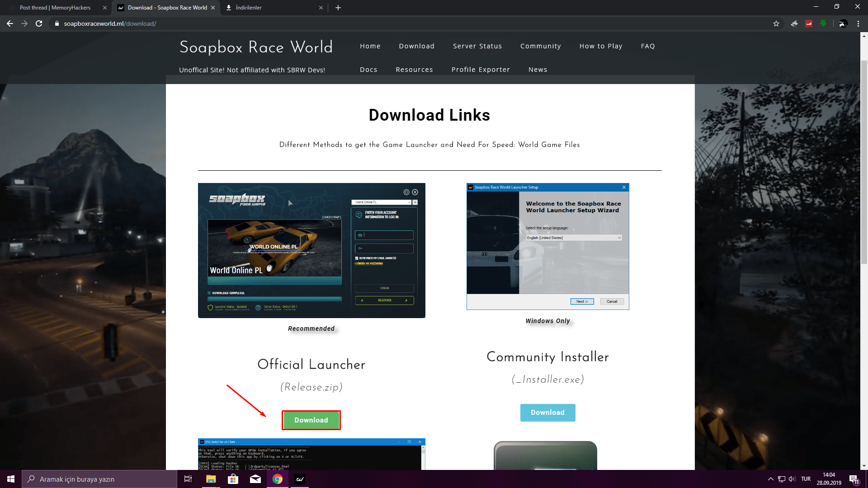Go back to the previous page
Image resolution: width=868 pixels, height=488 pixels.
[10, 23]
